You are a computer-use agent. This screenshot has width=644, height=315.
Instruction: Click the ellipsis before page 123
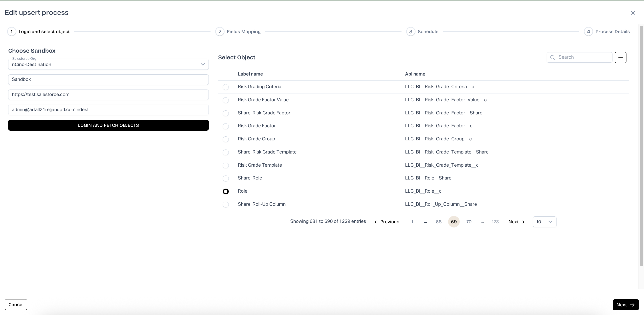[482, 222]
